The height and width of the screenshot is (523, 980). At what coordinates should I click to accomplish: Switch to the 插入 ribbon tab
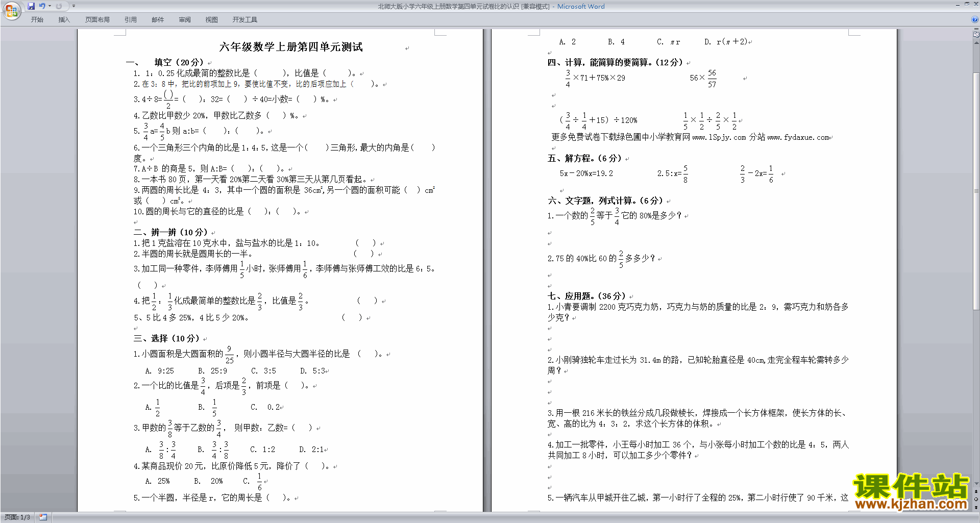[x=64, y=20]
